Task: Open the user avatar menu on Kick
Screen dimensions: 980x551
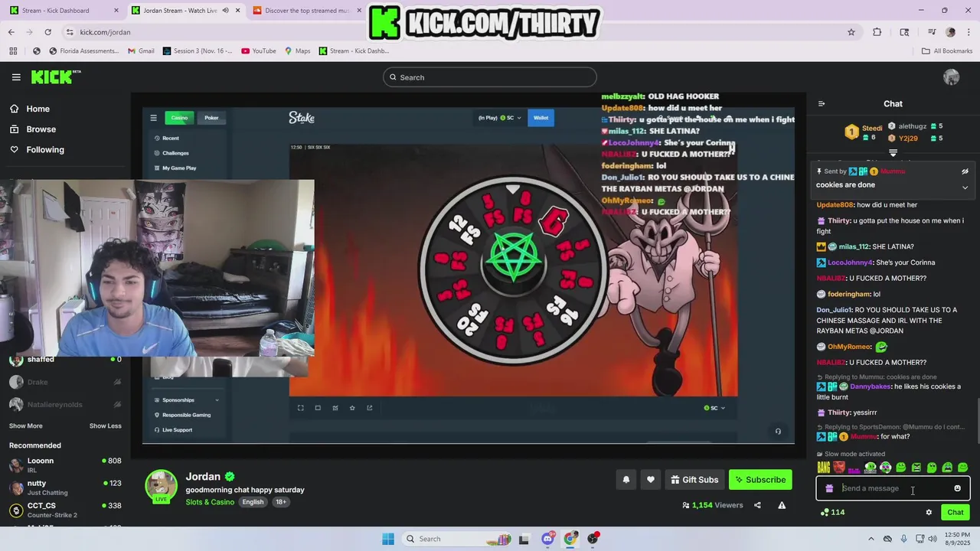Action: tap(952, 77)
